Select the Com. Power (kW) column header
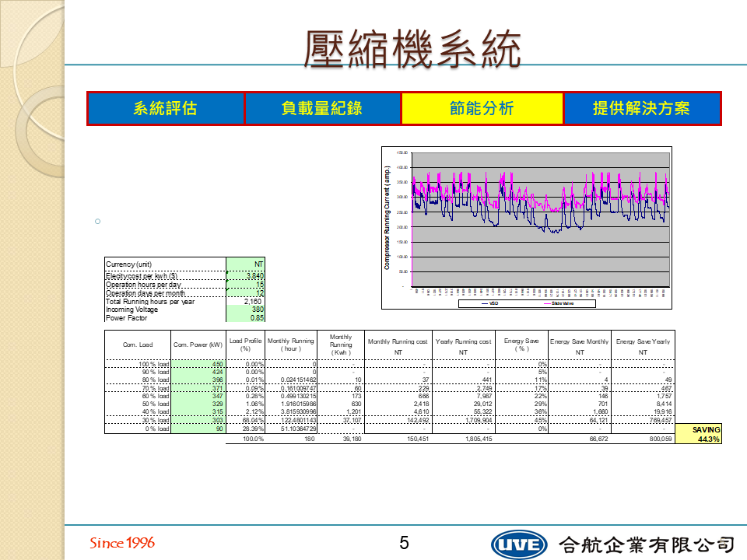Screen dimensions: 747x560 coord(198,345)
